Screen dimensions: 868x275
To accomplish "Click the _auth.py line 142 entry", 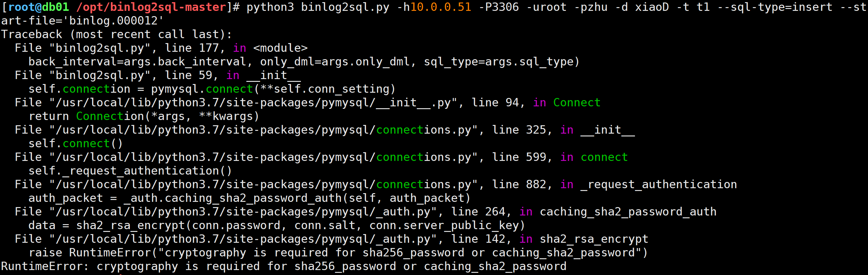I will 332,239.
